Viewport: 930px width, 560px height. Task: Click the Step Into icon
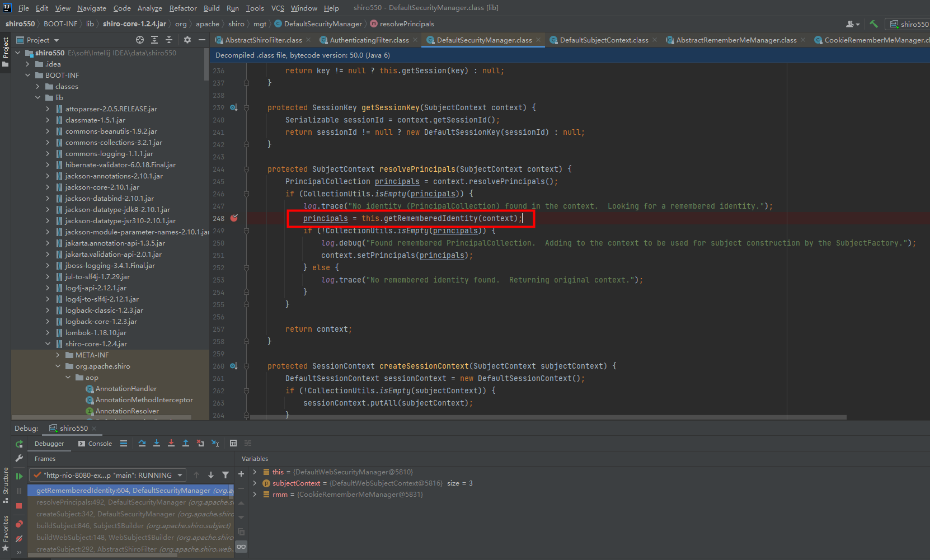[157, 443]
